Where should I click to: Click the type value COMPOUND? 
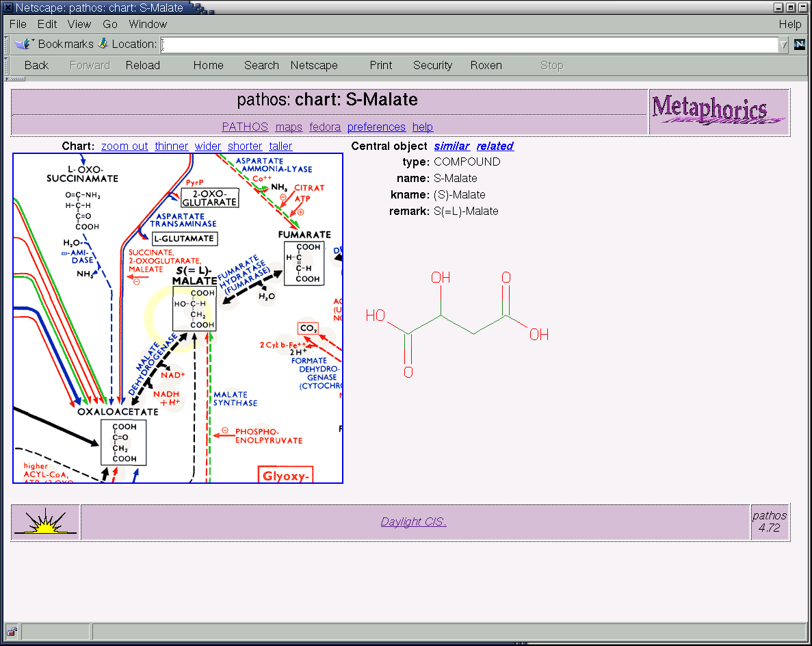pos(467,161)
